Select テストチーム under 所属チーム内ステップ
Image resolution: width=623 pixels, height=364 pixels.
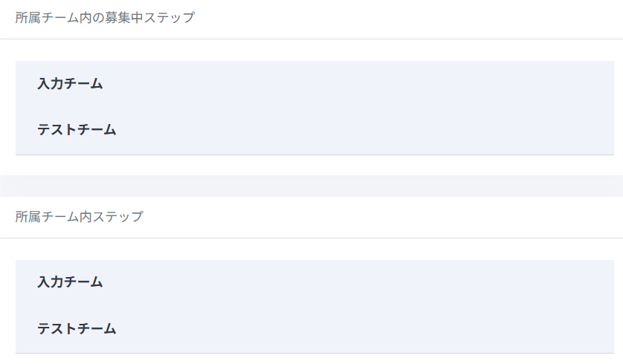pyautogui.click(x=77, y=328)
